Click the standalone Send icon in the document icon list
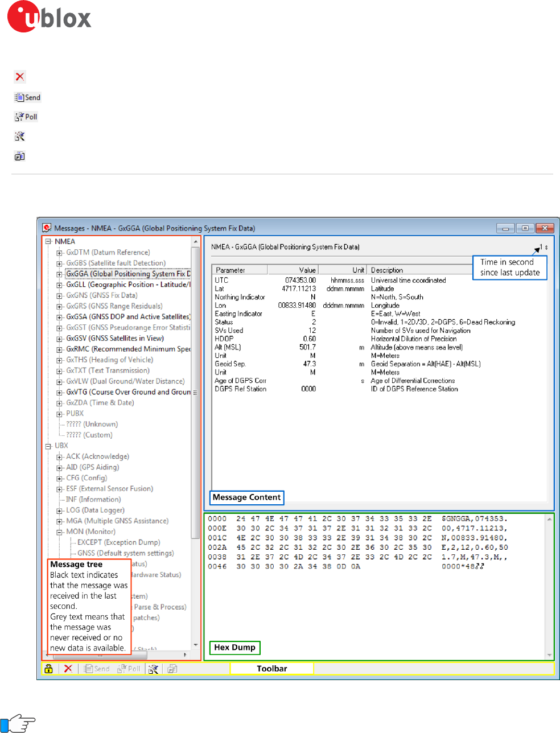560x733 pixels. (x=27, y=97)
